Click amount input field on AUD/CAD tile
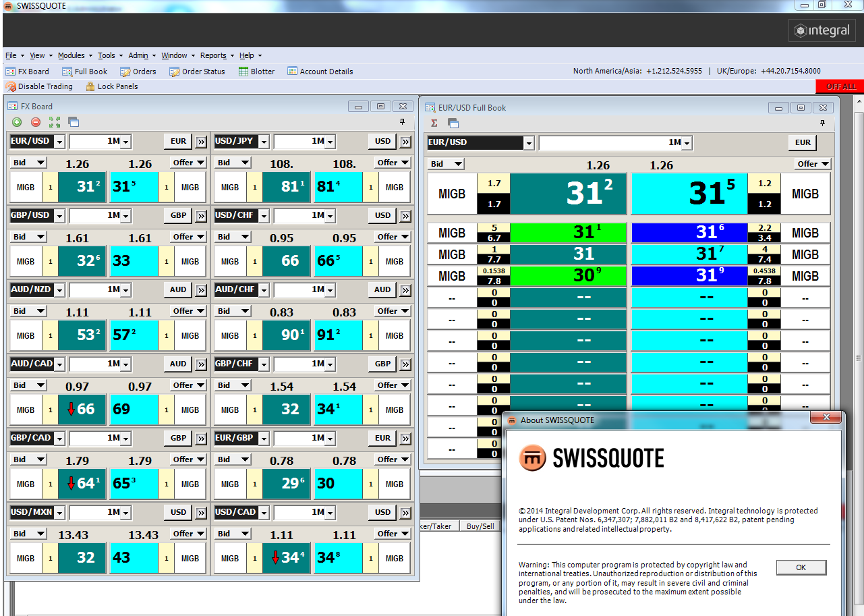Viewport: 864px width, 616px height. (x=95, y=364)
